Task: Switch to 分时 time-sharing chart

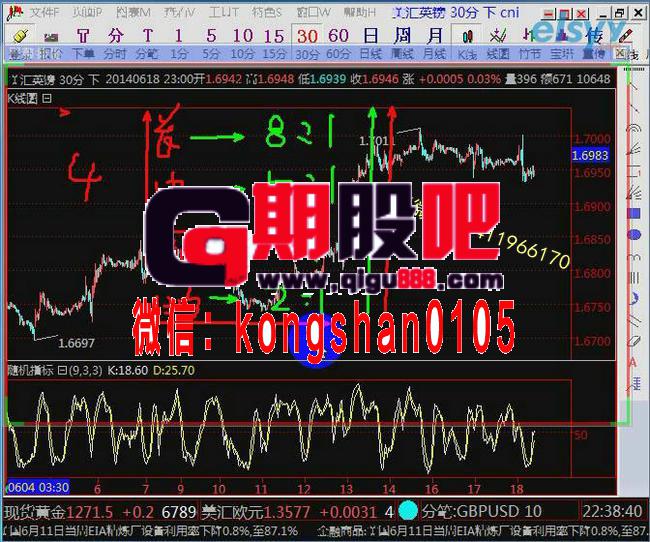Action: [115, 44]
